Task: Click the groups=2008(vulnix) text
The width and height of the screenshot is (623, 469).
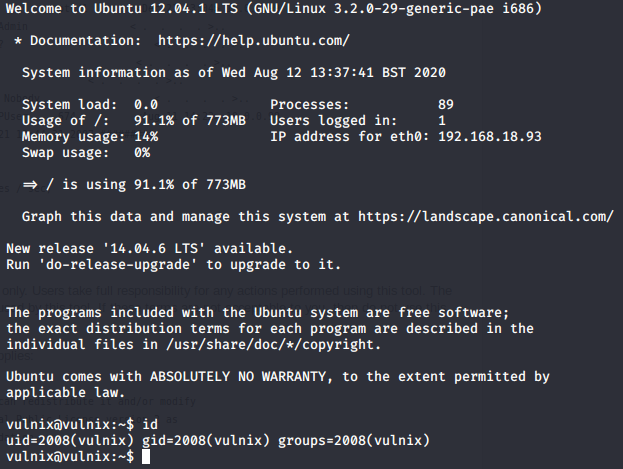Action: click(x=354, y=440)
